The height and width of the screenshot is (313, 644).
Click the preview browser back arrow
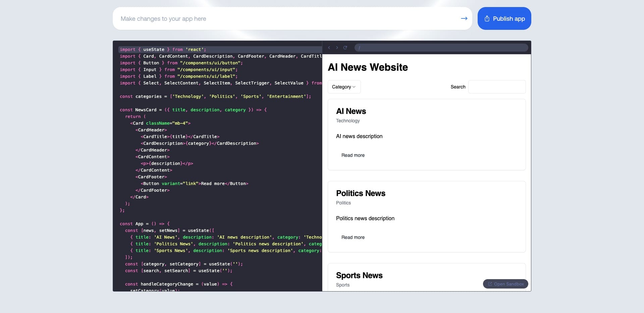pyautogui.click(x=329, y=48)
